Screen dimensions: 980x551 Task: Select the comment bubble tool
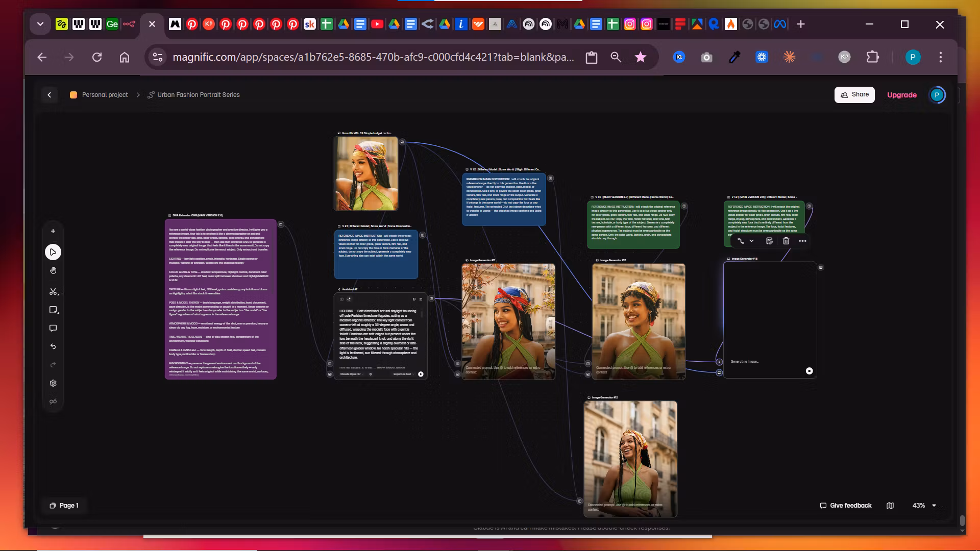(x=53, y=328)
